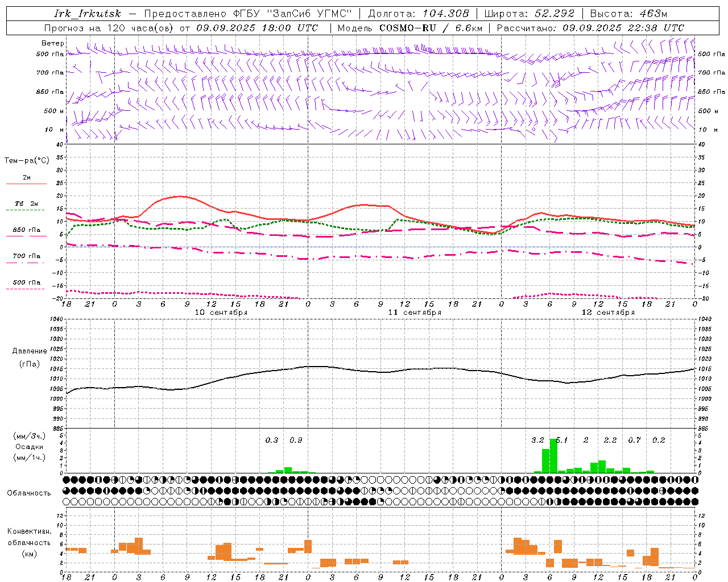This screenshot has width=728, height=582.
Task: Click the Облачность cloudiness label
Action: (29, 493)
